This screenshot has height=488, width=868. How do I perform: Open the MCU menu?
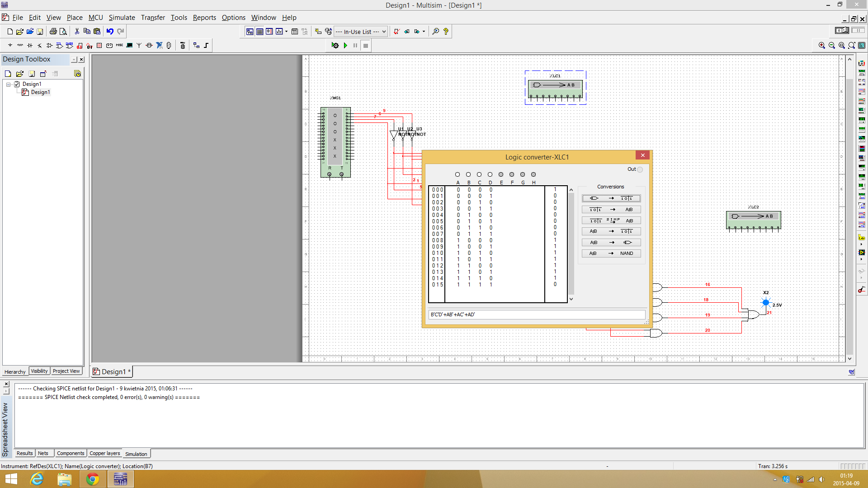(95, 18)
